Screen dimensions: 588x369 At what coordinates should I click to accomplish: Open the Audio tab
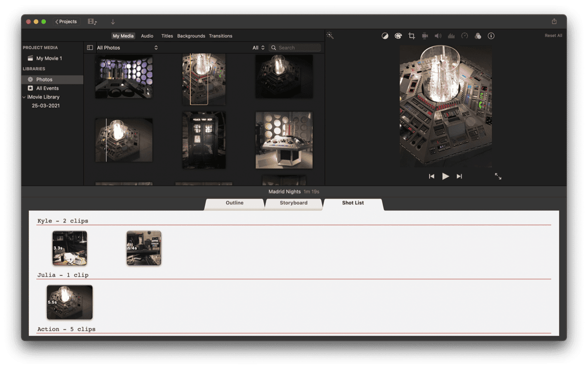tap(147, 36)
